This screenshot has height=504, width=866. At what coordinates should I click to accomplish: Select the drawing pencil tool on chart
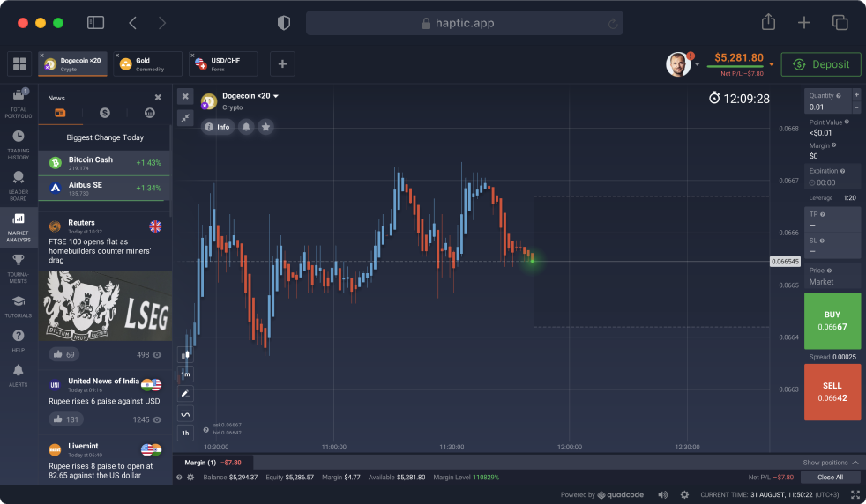point(185,394)
